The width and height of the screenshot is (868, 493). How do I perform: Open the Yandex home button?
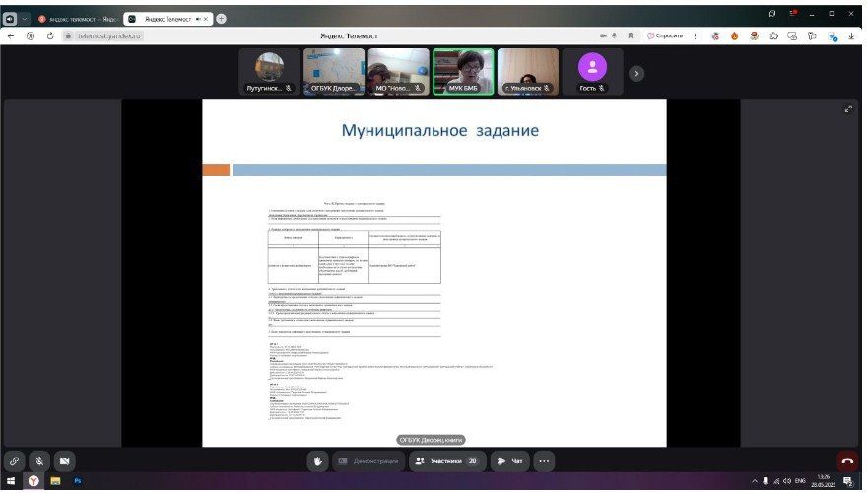click(x=31, y=36)
